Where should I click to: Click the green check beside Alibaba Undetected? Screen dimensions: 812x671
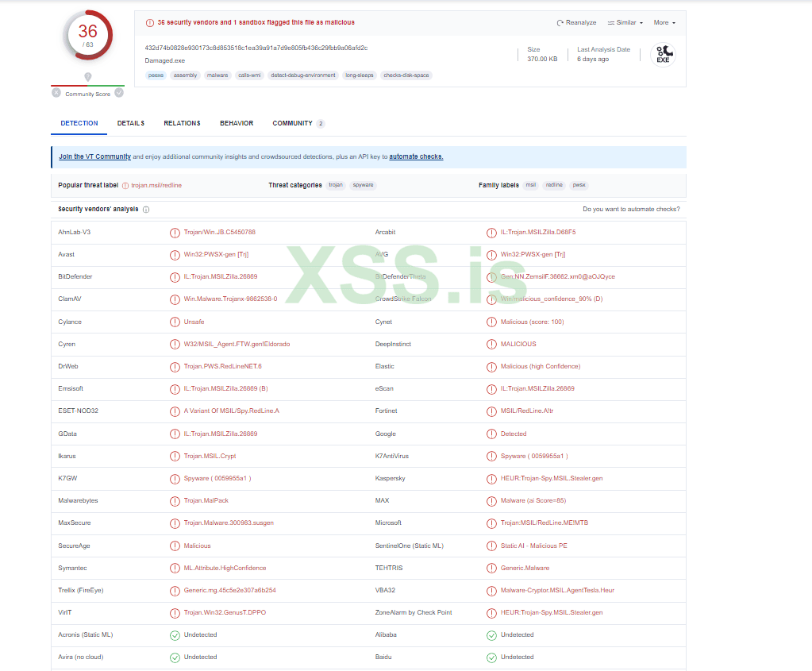[x=491, y=635]
